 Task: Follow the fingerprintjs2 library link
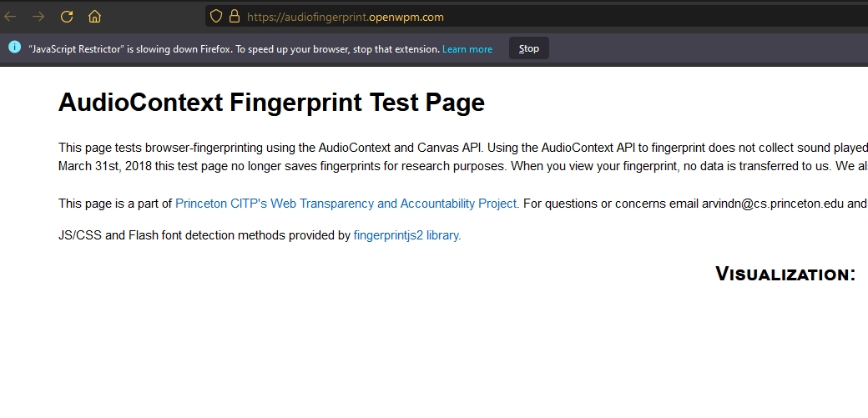point(407,235)
